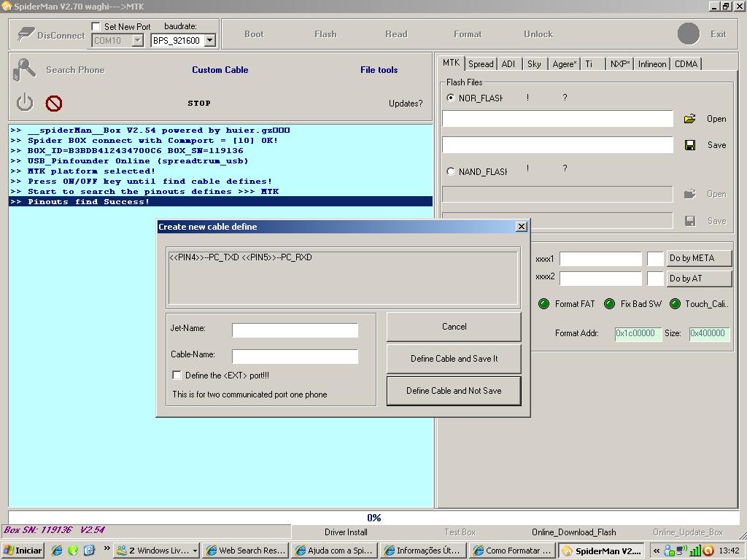
Task: Expand the Windows Live taskbar group arrow
Action: [195, 551]
